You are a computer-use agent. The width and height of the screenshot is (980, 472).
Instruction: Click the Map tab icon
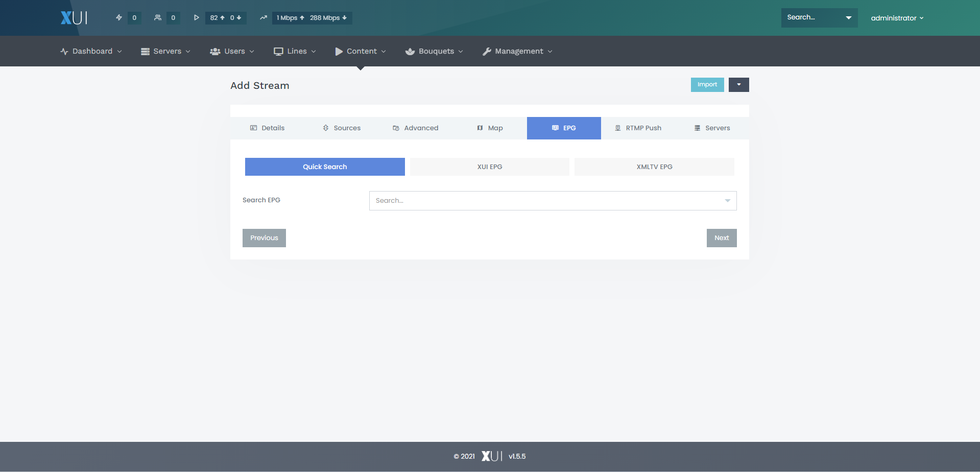point(480,128)
